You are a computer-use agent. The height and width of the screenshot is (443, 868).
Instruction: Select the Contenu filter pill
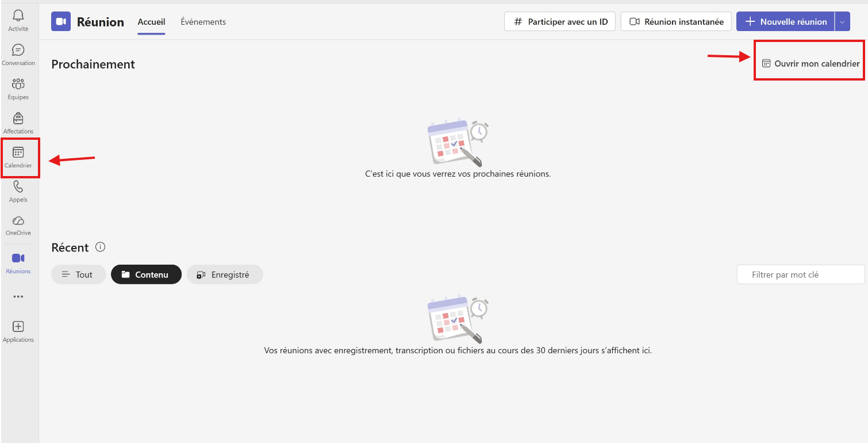[146, 274]
